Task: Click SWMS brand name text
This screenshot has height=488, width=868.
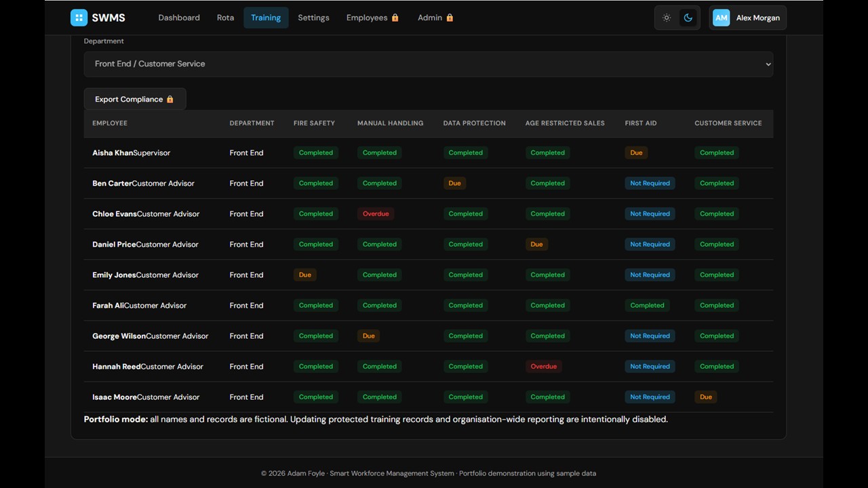Action: click(108, 18)
